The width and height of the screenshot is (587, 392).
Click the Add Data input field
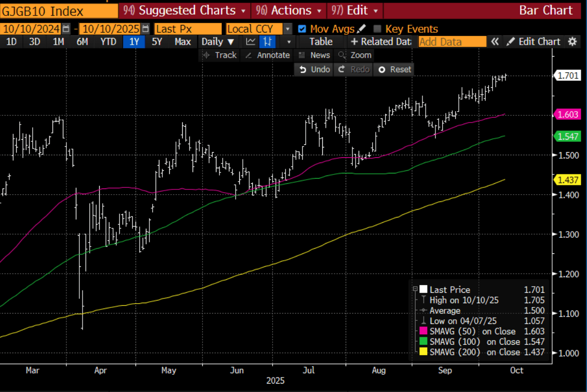click(452, 42)
